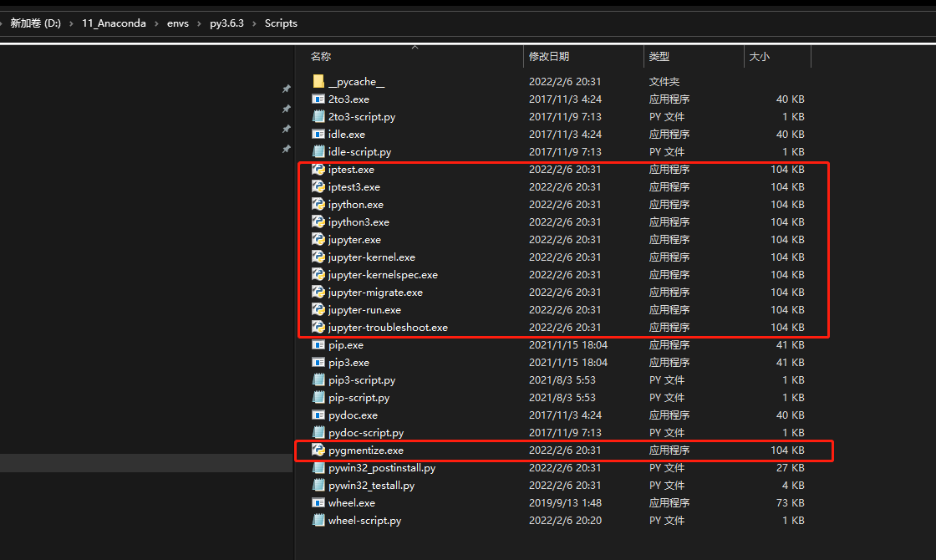Click the jupyter-run.exe icon
The height and width of the screenshot is (560, 936).
[318, 310]
